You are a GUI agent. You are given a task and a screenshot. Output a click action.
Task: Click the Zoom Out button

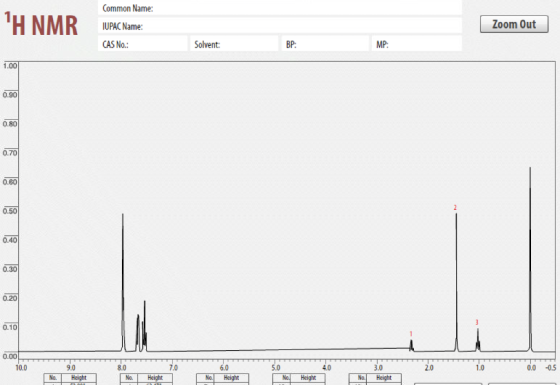514,24
